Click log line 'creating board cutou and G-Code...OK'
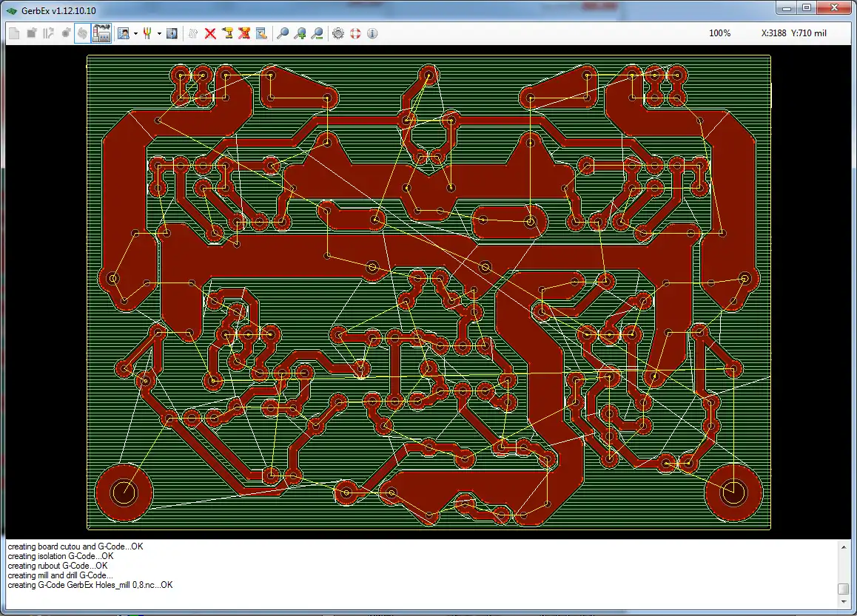The height and width of the screenshot is (616, 857). coord(75,546)
